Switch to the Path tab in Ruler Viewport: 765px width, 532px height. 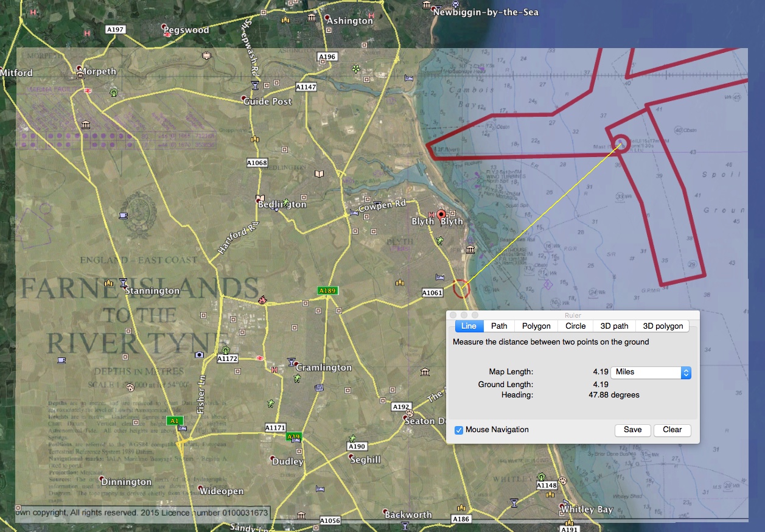(x=499, y=326)
